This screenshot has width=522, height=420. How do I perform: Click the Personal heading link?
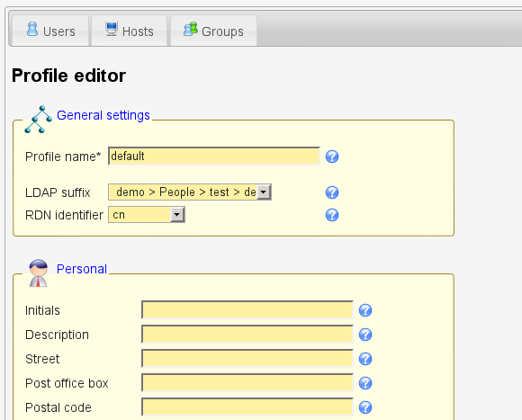pos(82,269)
